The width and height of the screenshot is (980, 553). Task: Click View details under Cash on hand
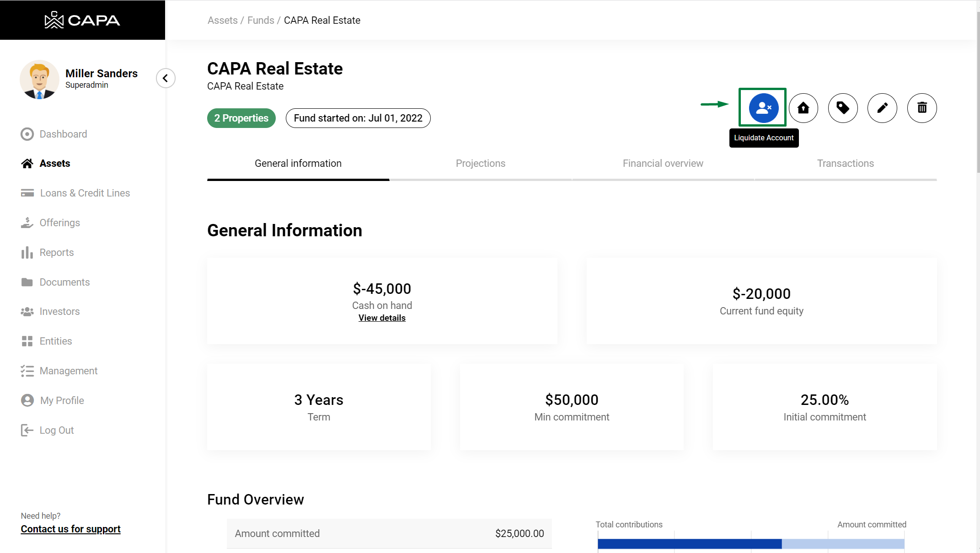[x=382, y=318]
